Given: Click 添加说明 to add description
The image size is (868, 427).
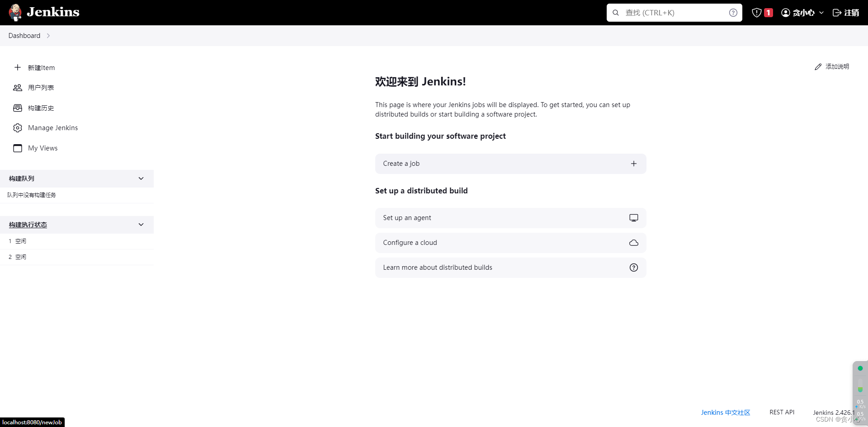Looking at the screenshot, I should tap(837, 66).
